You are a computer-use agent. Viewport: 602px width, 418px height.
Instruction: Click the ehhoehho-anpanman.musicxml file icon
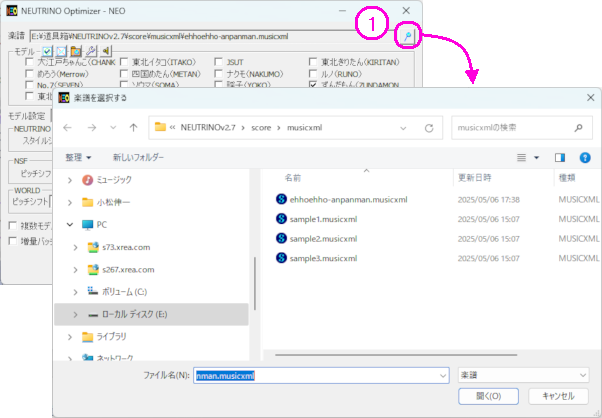[281, 199]
